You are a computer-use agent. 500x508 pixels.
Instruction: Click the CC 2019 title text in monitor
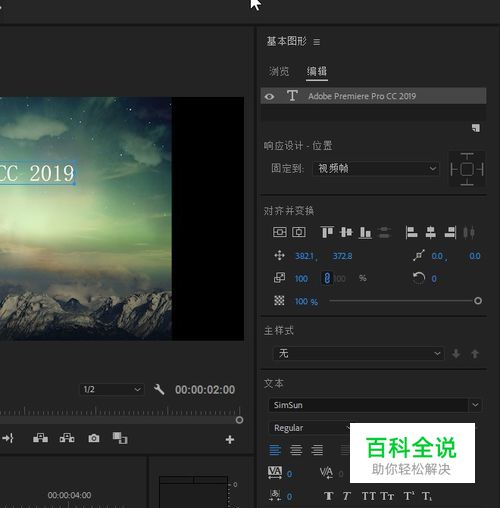click(x=37, y=173)
